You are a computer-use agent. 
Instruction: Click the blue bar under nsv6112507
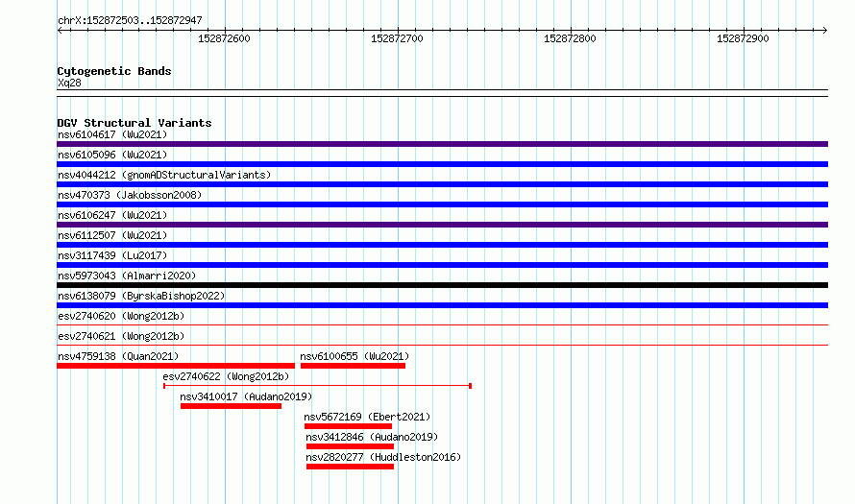point(442,245)
